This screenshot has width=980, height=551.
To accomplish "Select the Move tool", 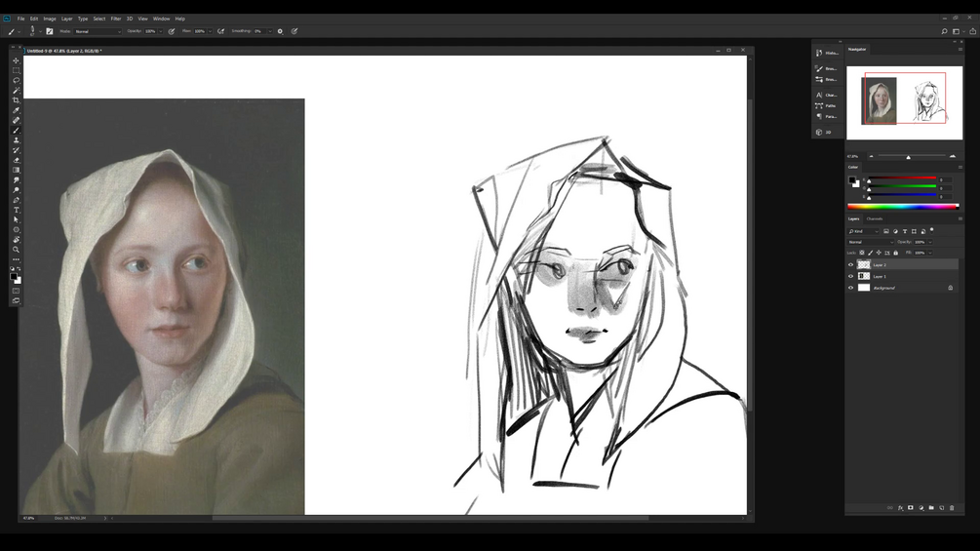I will pyautogui.click(x=17, y=60).
